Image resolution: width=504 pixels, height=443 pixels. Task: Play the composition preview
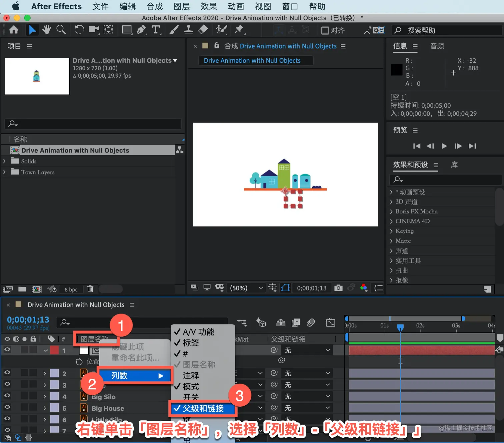(x=444, y=146)
